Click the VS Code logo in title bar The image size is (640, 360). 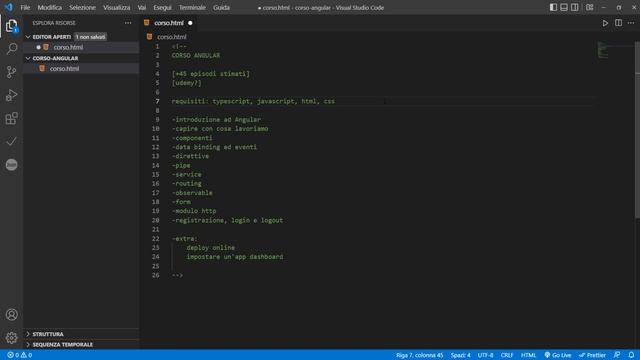pyautogui.click(x=9, y=7)
